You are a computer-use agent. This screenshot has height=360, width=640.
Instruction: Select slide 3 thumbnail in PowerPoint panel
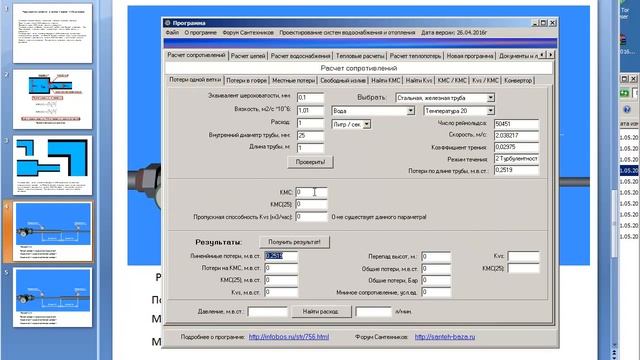coord(52,165)
